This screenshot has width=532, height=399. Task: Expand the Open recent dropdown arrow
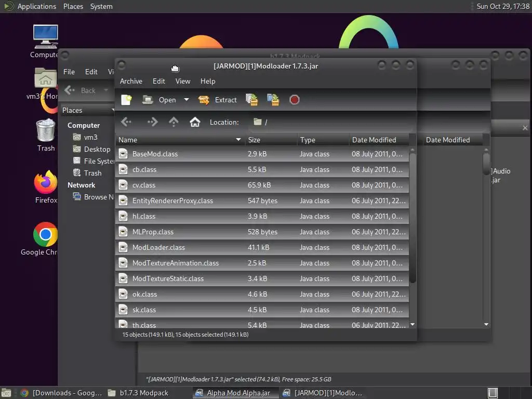(187, 100)
